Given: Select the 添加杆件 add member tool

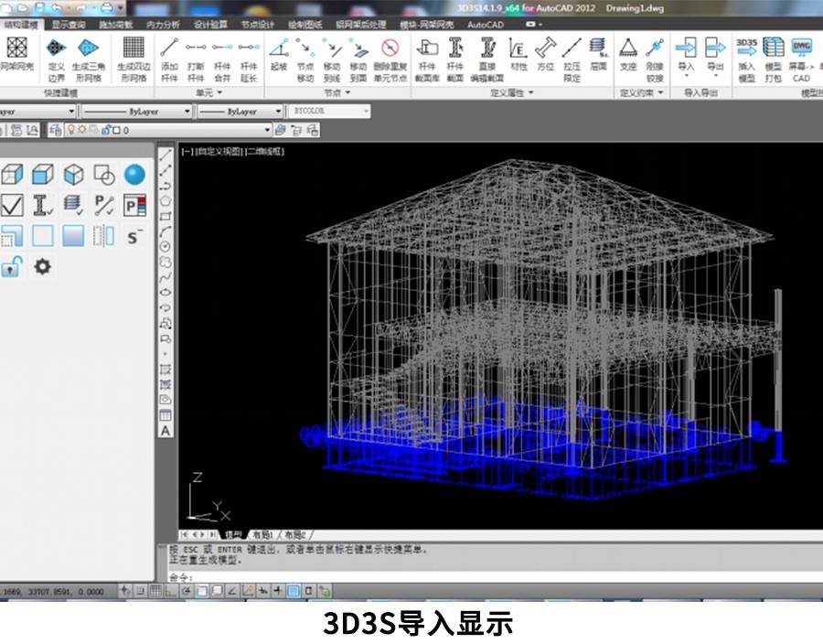Looking at the screenshot, I should click(x=169, y=59).
